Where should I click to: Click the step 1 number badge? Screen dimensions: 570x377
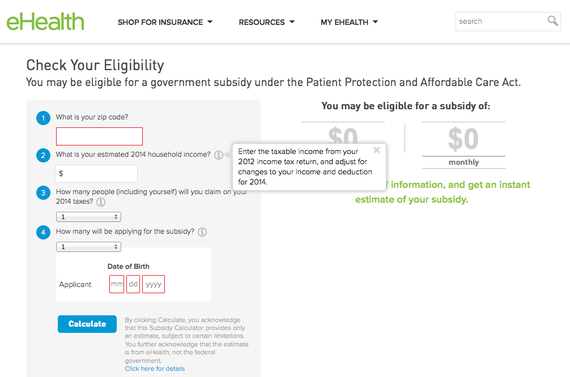[x=43, y=118]
